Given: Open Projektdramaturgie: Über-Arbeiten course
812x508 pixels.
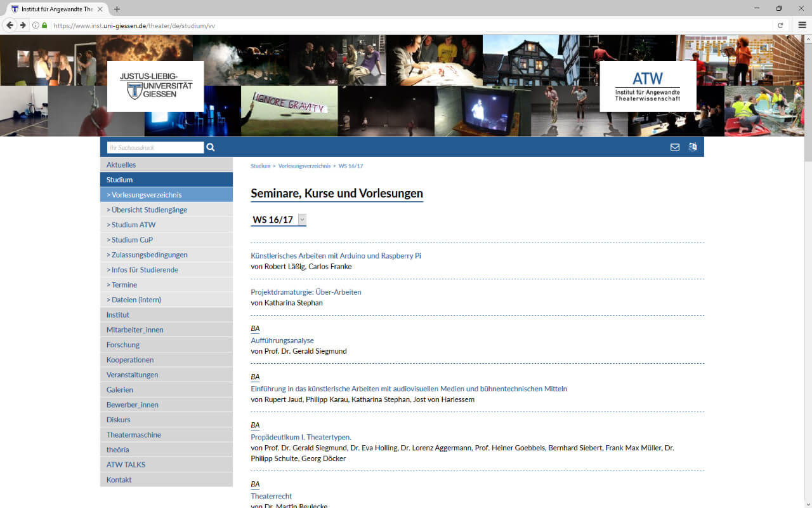Looking at the screenshot, I should point(306,292).
